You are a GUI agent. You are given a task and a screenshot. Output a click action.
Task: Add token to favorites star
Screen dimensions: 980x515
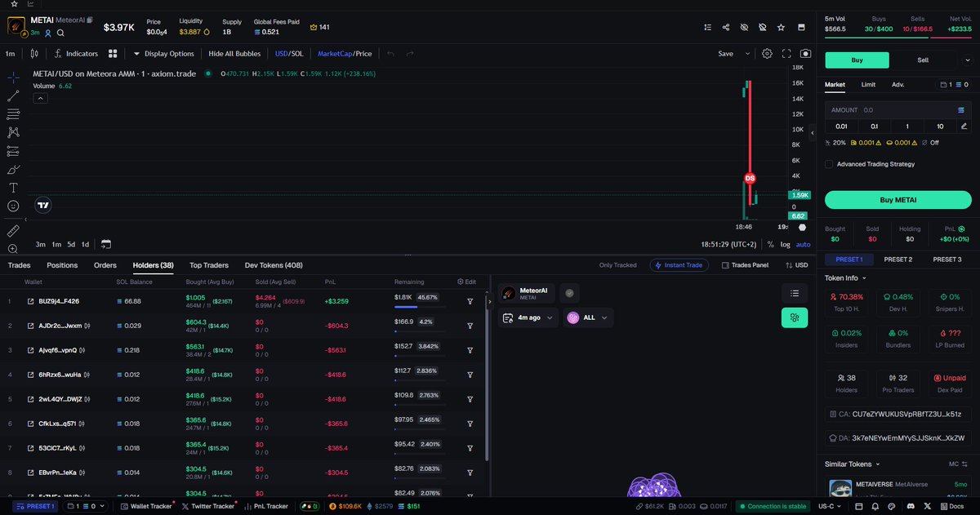coord(782,27)
